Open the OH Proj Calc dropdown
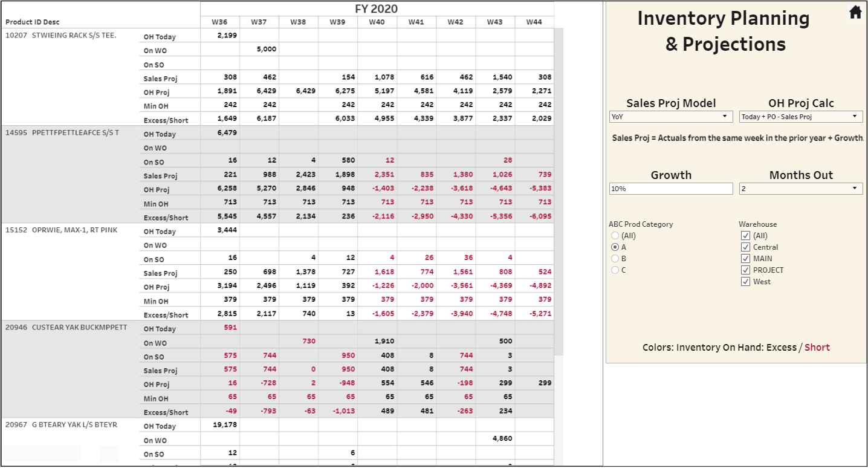This screenshot has width=868, height=468. [801, 117]
